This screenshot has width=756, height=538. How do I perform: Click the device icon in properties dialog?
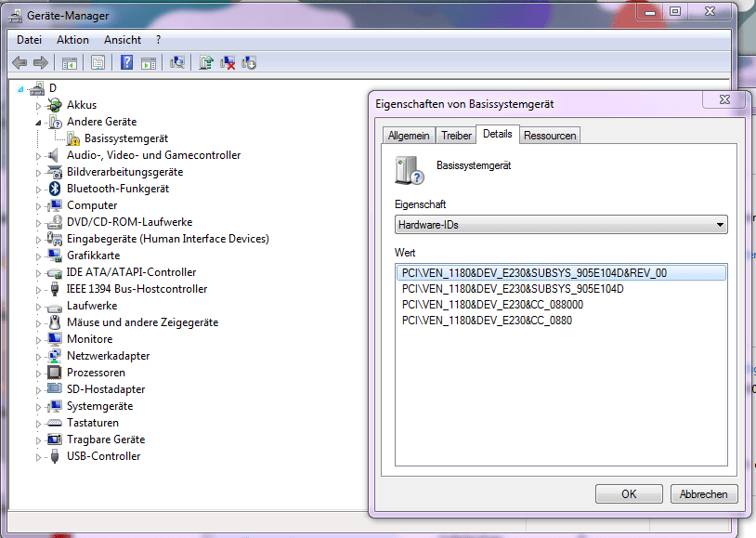[409, 170]
